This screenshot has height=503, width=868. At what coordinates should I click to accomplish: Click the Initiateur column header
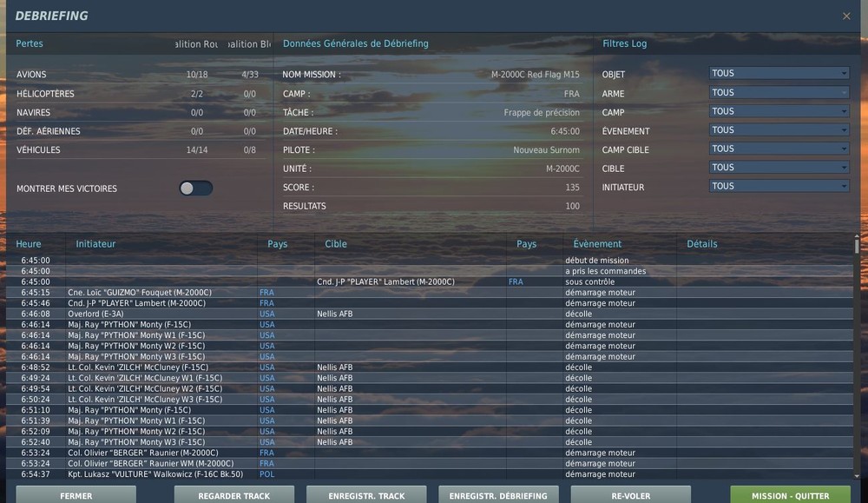pos(95,244)
